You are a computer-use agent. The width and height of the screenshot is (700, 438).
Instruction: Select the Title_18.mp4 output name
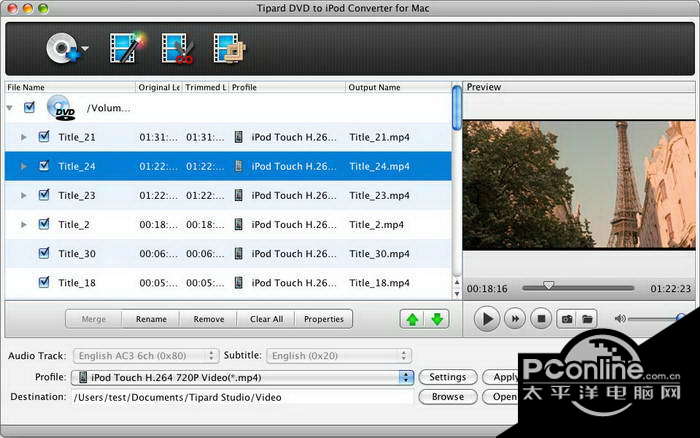[379, 283]
